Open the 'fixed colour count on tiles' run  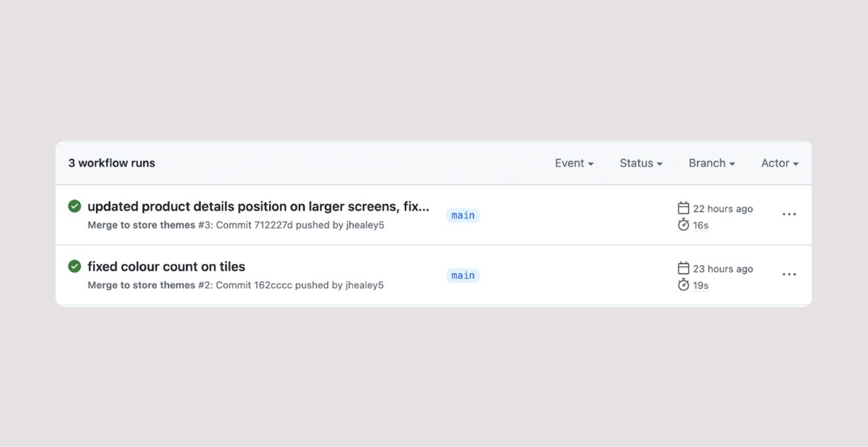(166, 267)
